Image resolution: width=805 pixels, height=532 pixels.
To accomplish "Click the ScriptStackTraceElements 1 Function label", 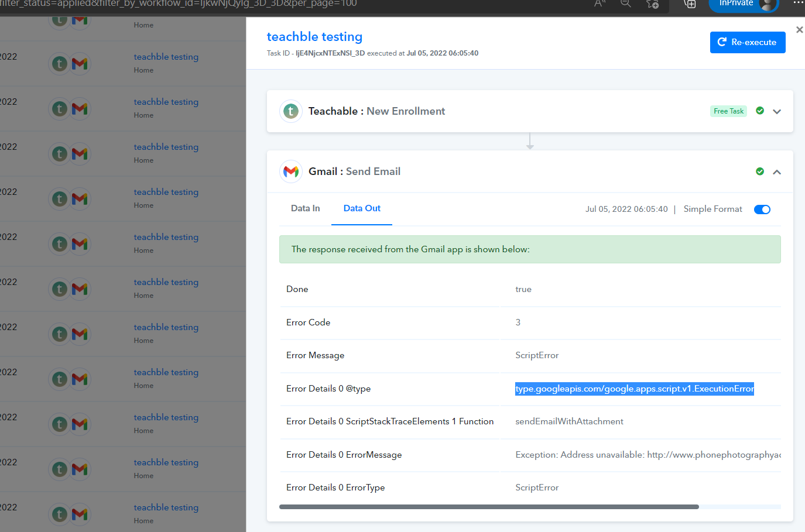I will (x=390, y=421).
